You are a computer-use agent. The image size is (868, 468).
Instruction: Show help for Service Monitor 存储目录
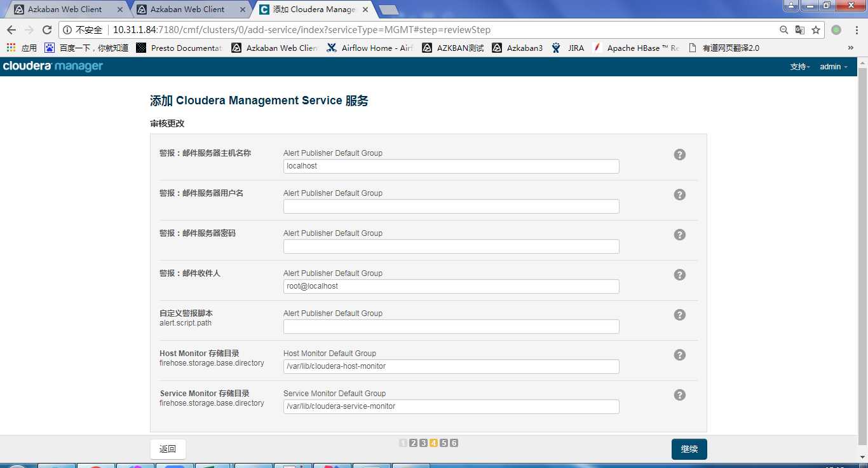coord(680,395)
